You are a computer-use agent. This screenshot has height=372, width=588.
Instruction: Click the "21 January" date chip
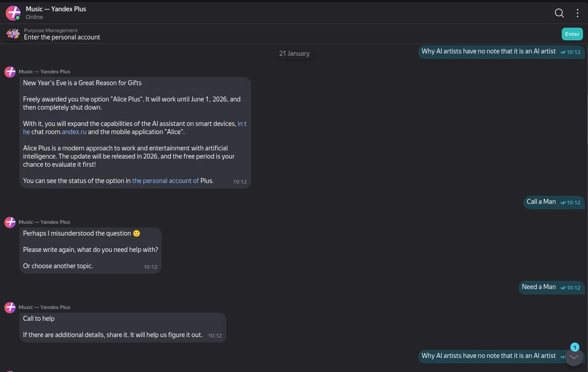(294, 53)
